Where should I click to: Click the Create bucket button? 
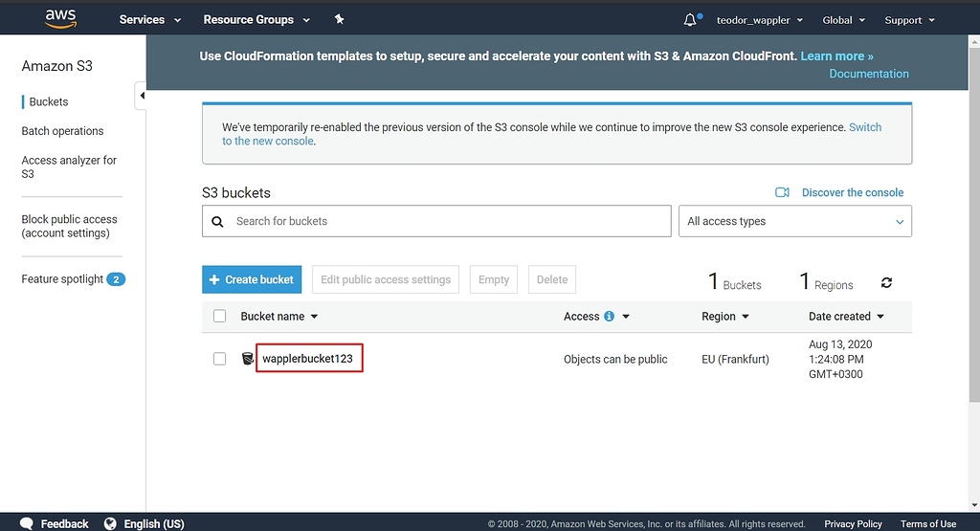252,279
